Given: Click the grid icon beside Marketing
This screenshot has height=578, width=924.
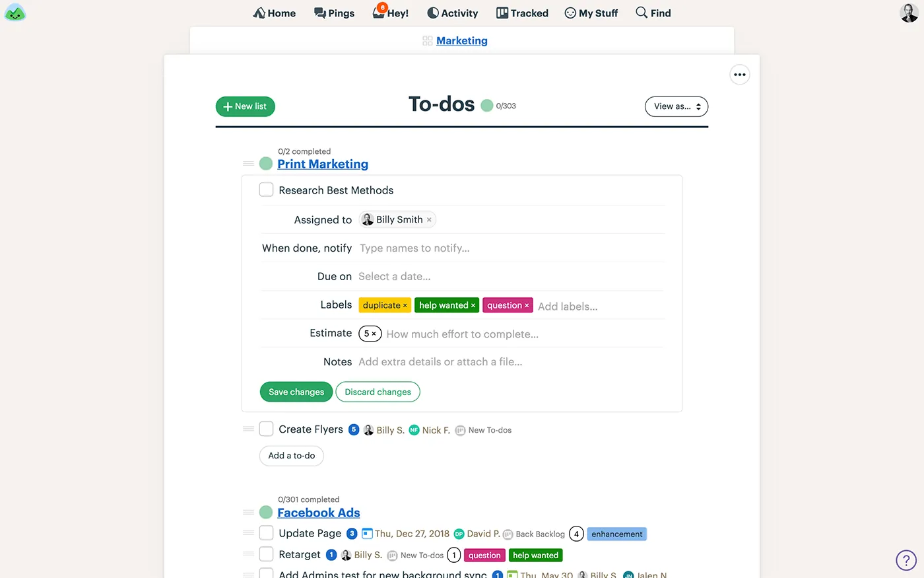Looking at the screenshot, I should [x=427, y=41].
